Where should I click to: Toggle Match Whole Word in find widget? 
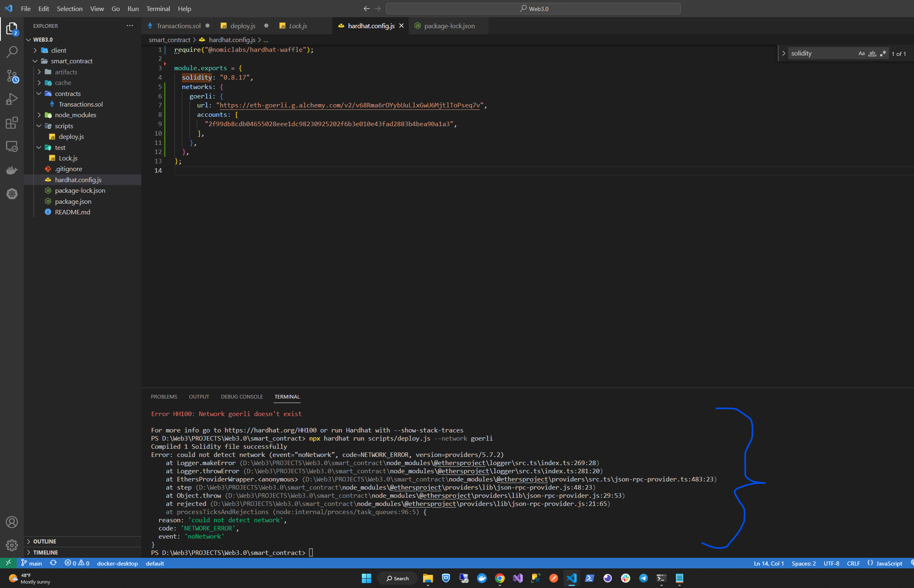point(872,53)
